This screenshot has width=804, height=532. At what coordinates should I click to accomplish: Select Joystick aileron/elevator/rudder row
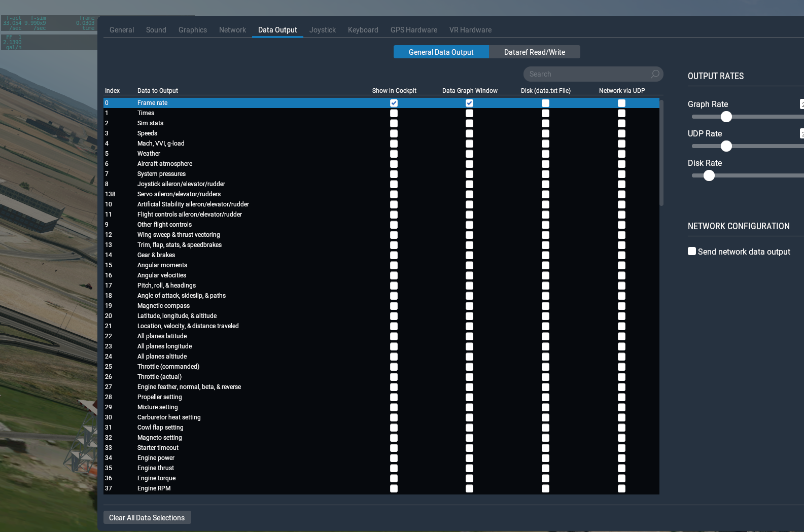381,184
